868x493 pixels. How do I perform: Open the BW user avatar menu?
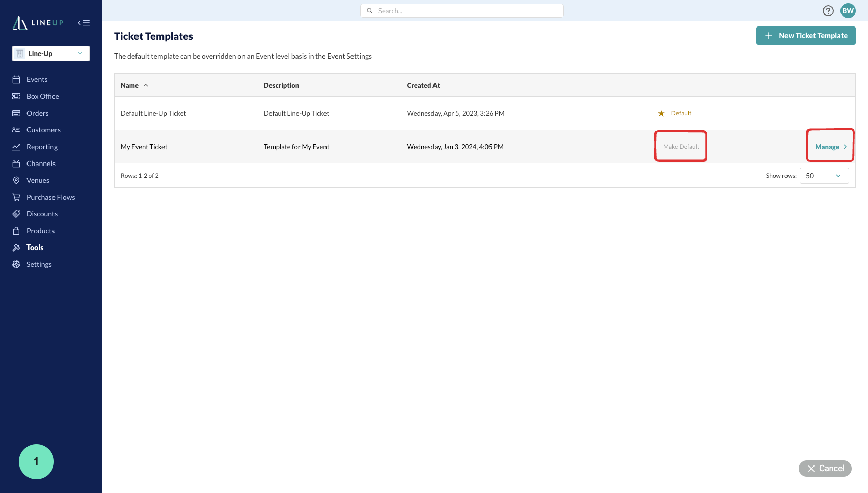tap(848, 11)
